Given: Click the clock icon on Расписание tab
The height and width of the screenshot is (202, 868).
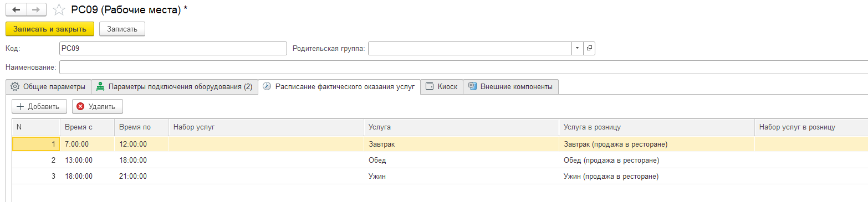Looking at the screenshot, I should tap(267, 86).
